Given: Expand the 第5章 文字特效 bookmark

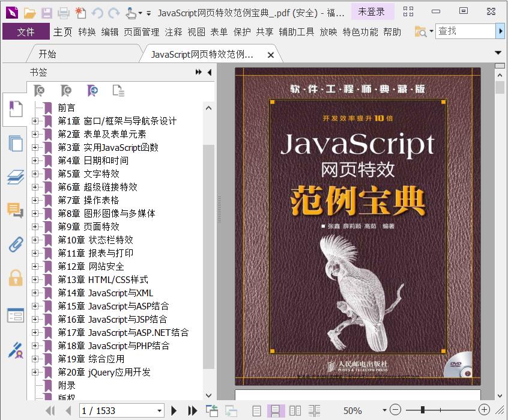Looking at the screenshot, I should (x=35, y=174).
